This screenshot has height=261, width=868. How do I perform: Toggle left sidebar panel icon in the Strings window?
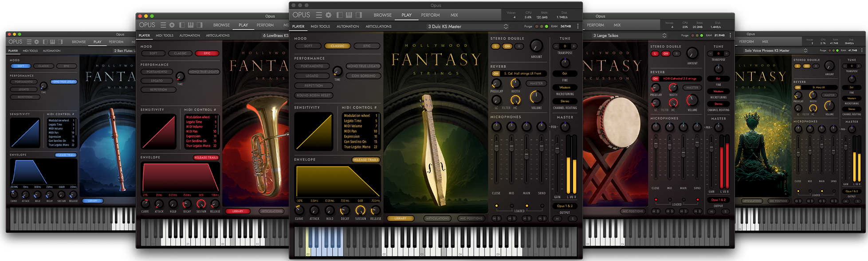(x=340, y=15)
